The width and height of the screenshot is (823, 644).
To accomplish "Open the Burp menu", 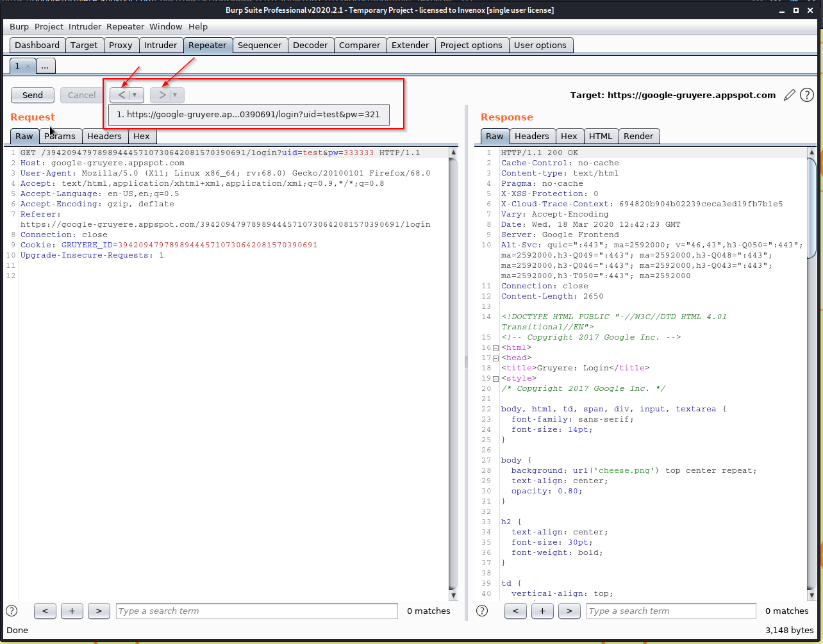I will (x=19, y=26).
